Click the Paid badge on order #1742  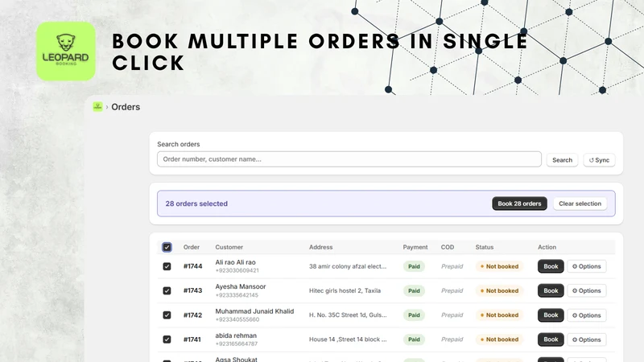(414, 315)
